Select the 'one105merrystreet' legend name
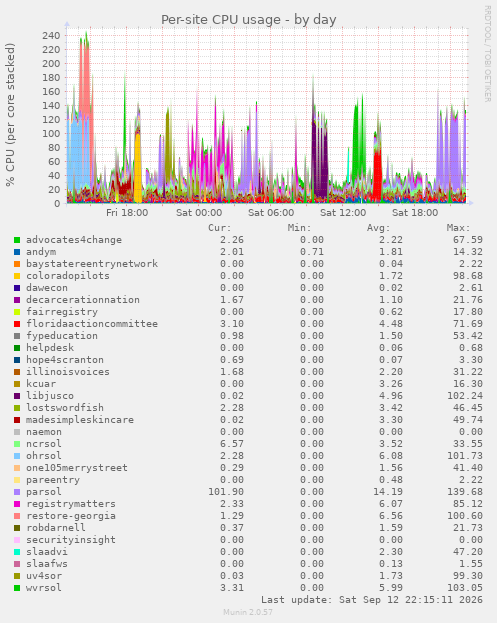 click(77, 468)
